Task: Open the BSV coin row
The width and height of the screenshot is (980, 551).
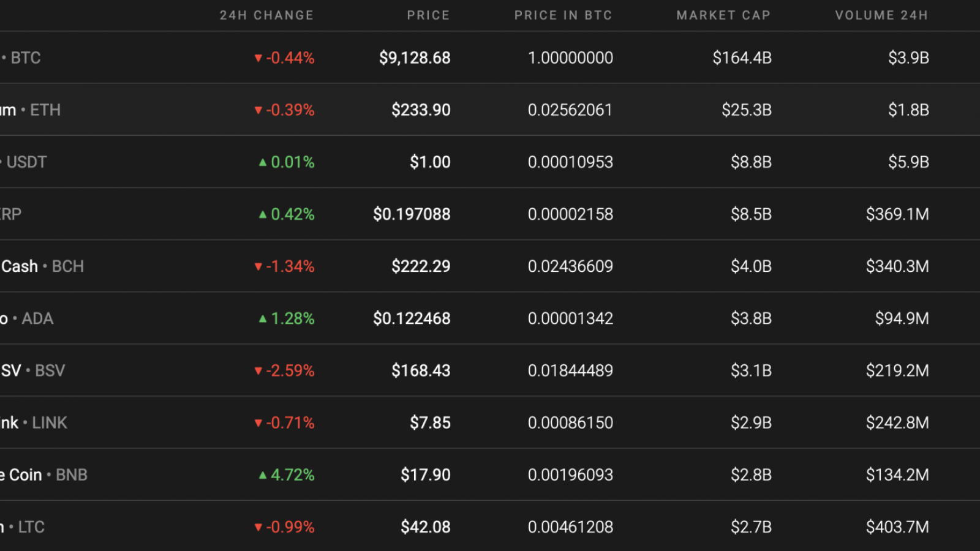Action: tap(490, 370)
